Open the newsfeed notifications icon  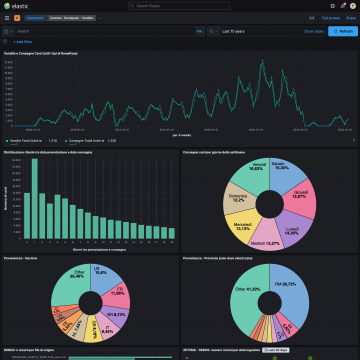[342, 6]
